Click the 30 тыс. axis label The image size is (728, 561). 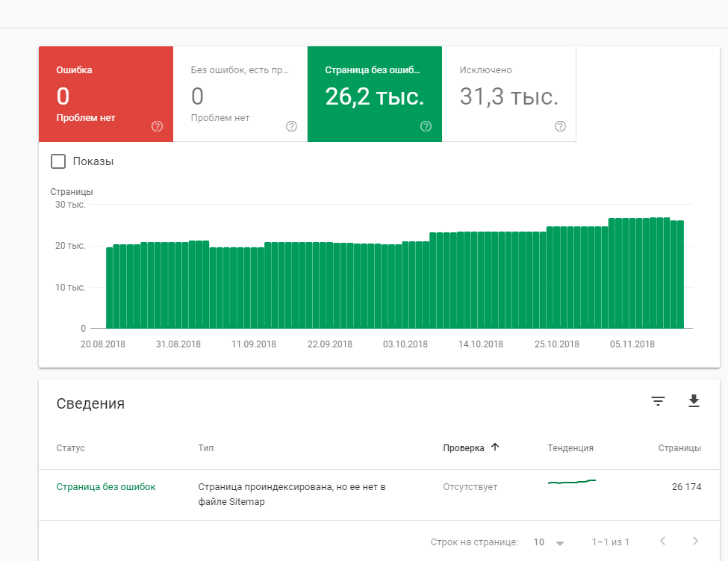pos(70,205)
